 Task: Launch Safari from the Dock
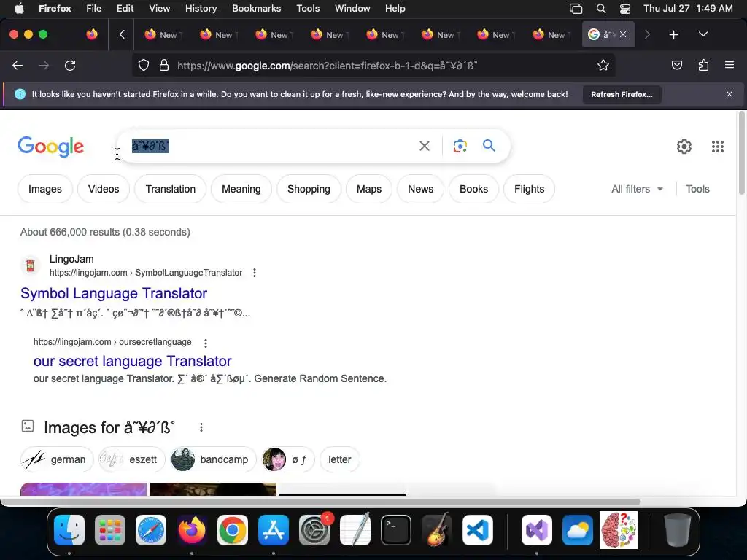pyautogui.click(x=151, y=530)
